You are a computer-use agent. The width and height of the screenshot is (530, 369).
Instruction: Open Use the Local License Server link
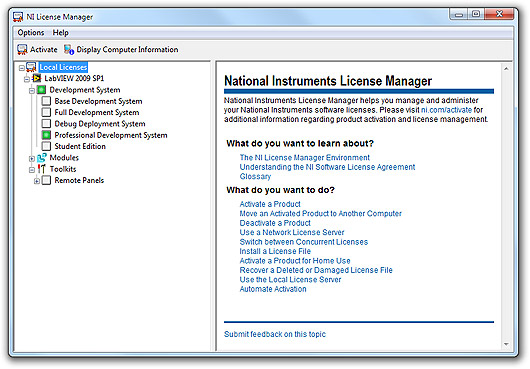[290, 279]
